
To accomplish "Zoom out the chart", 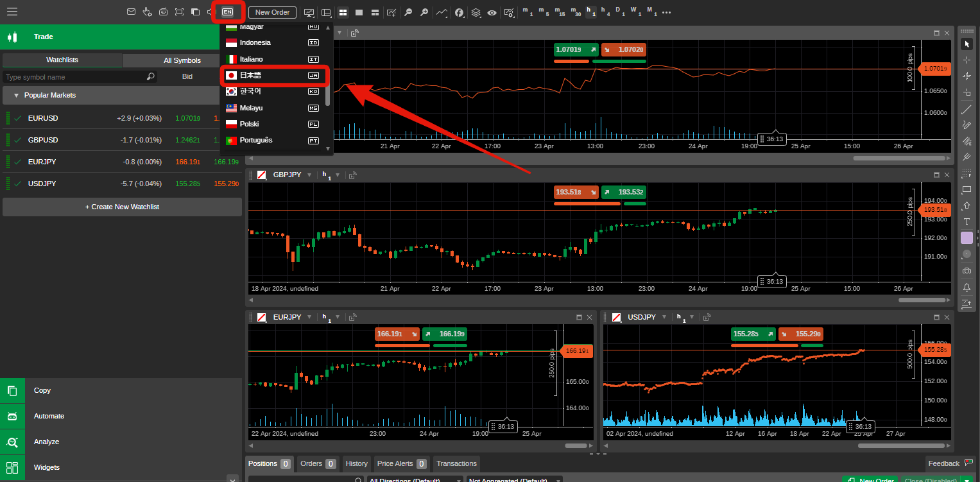I will [x=408, y=12].
